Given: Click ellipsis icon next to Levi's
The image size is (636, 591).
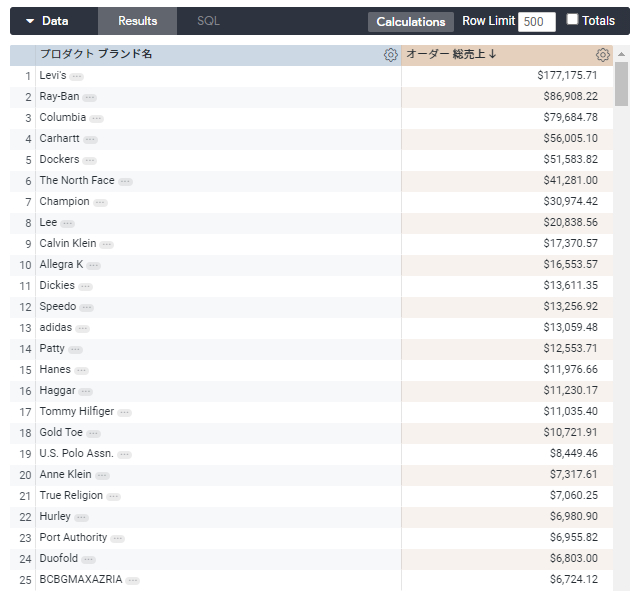Looking at the screenshot, I should point(76,76).
